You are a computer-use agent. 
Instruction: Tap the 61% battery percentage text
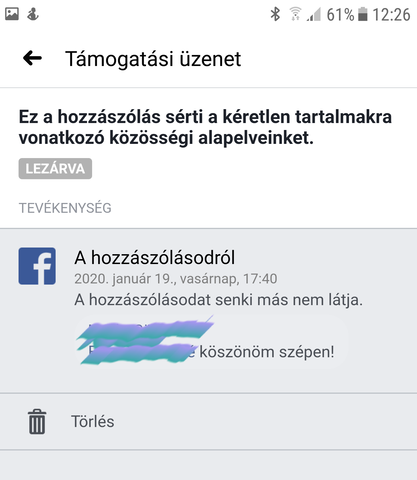(x=340, y=15)
